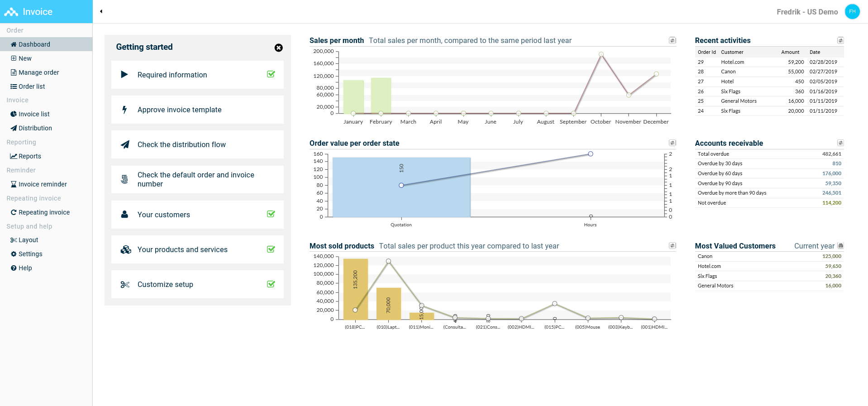The height and width of the screenshot is (406, 868).
Task: Click the Accounts receivable refresh icon
Action: [x=840, y=143]
